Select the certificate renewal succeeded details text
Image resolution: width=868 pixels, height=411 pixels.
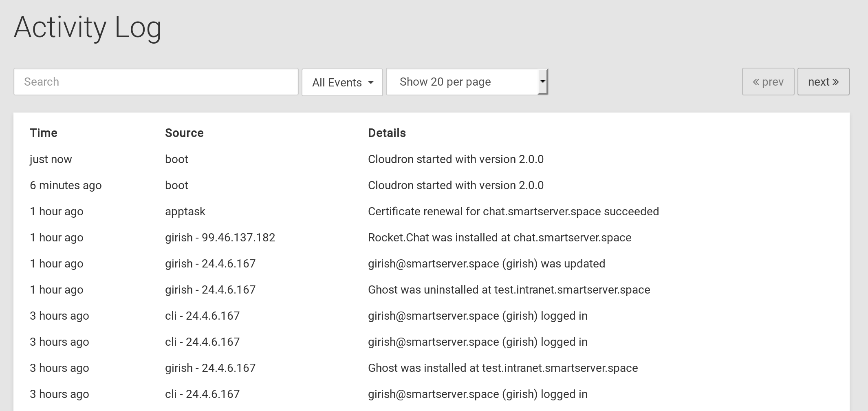coord(513,211)
